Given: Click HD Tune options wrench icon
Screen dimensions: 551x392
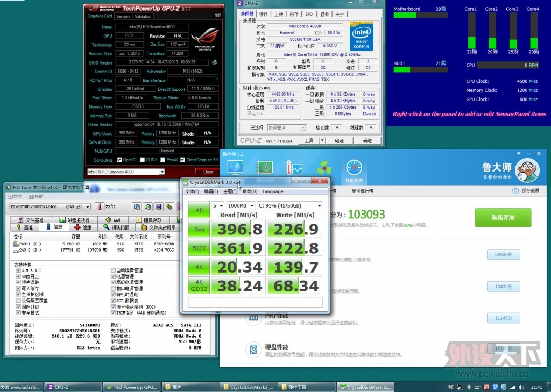Looking at the screenshot, I should [169, 206].
